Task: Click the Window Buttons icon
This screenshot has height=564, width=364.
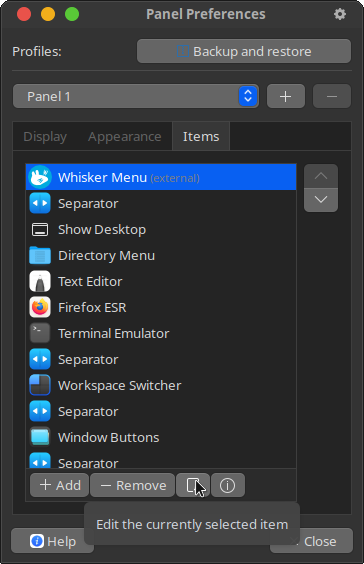Action: pos(40,437)
